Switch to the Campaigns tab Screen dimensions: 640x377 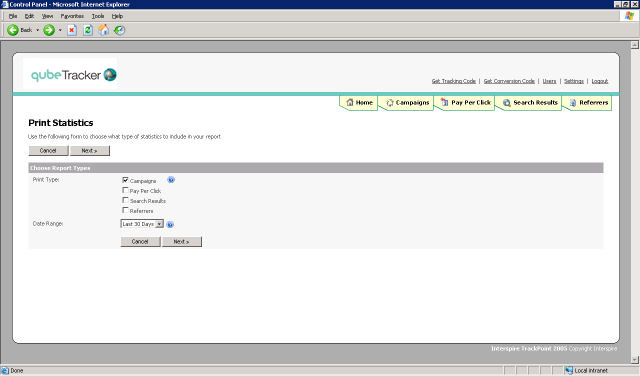click(x=407, y=103)
